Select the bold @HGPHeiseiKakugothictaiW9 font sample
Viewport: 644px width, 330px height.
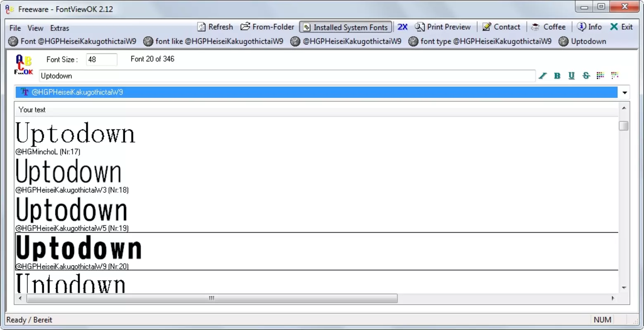(78, 248)
